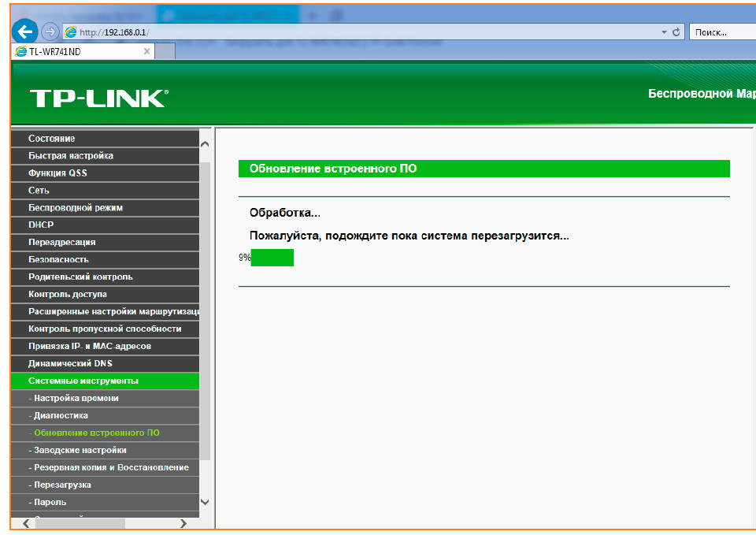Close the TL-WR741ND tab
The height and width of the screenshot is (535, 756).
pos(146,51)
